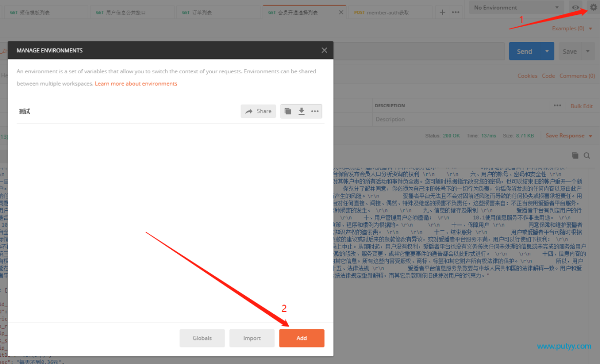This screenshot has width=600, height=364.
Task: Toggle the environment quick look eye icon
Action: 575,7
